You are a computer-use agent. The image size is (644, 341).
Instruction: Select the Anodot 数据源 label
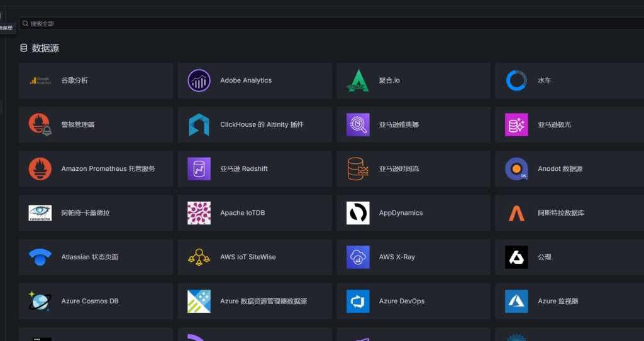pos(560,169)
